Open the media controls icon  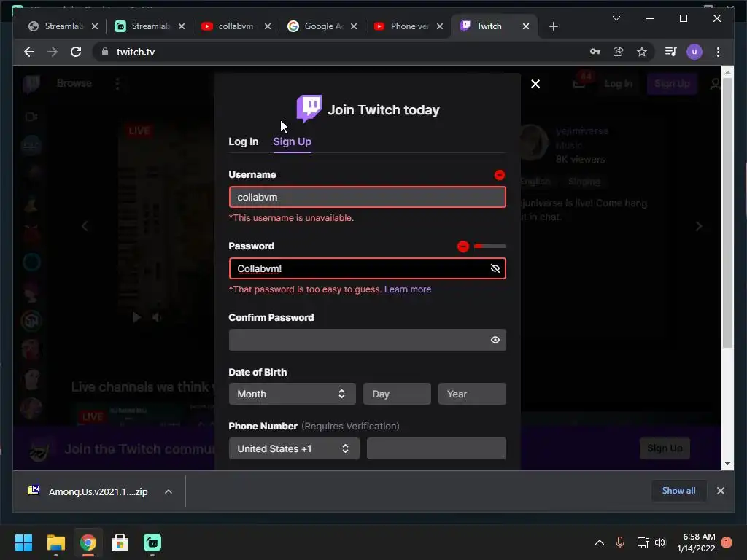tap(671, 52)
